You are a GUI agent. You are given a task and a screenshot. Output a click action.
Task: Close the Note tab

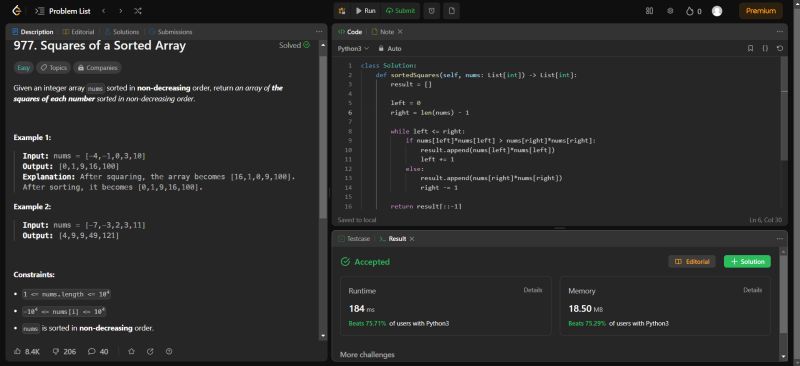coord(400,32)
